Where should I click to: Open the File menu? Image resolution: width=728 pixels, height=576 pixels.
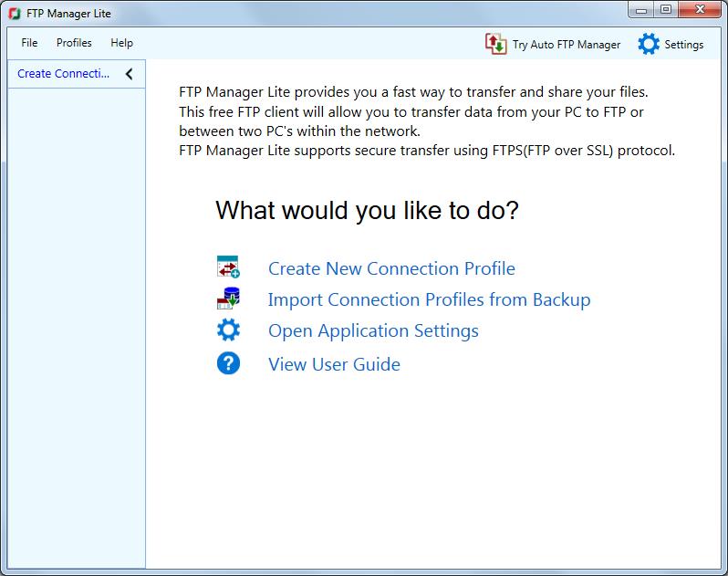[29, 43]
